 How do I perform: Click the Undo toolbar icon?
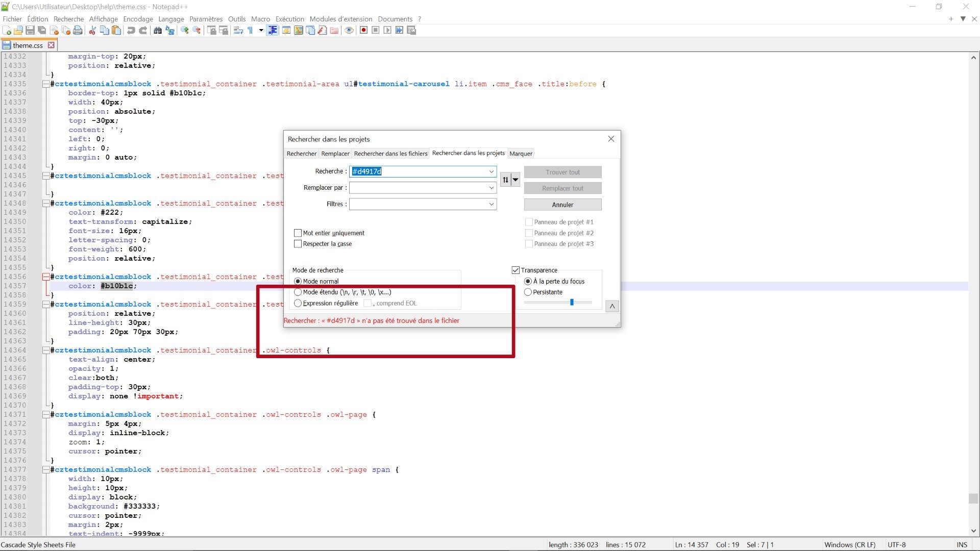click(131, 31)
